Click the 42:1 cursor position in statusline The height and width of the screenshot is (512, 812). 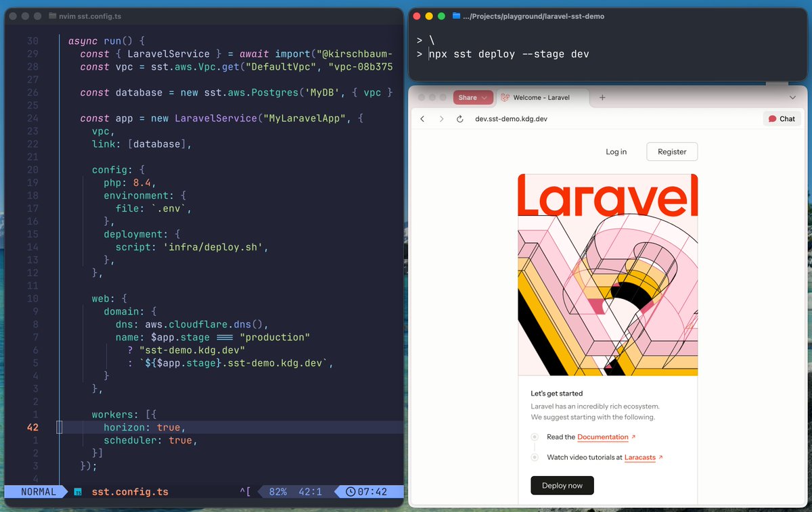(310, 492)
